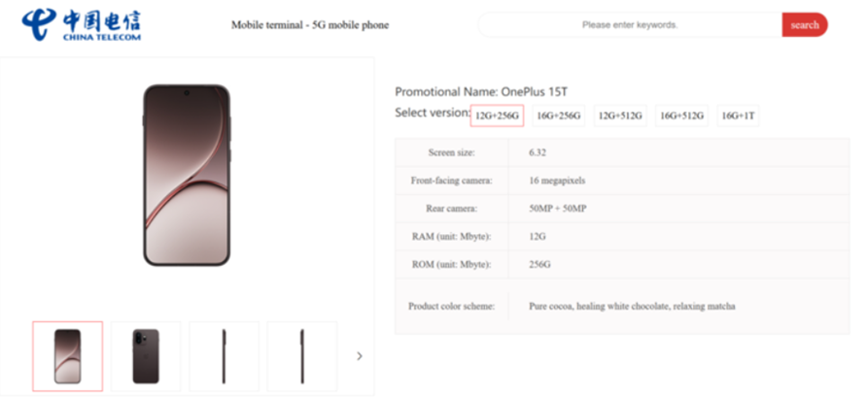Click the 16 megapixels front camera value
This screenshot has width=868, height=399.
(x=557, y=181)
